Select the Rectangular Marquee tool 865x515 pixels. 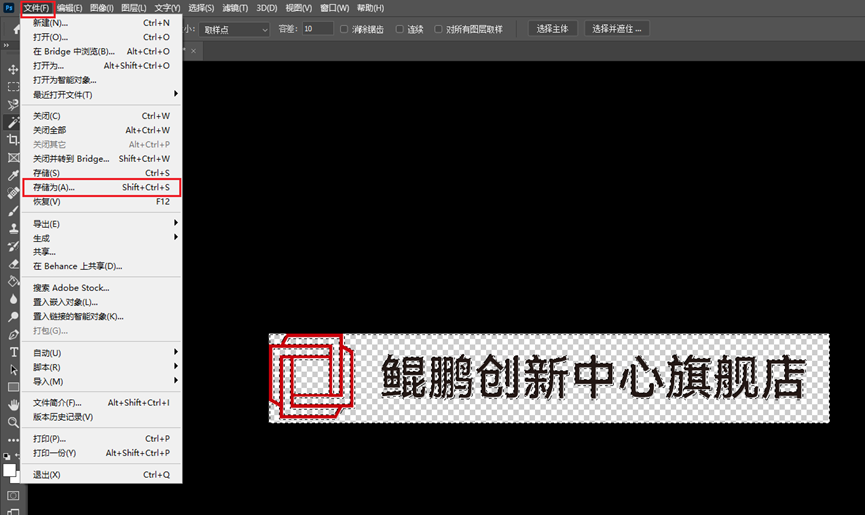point(13,87)
